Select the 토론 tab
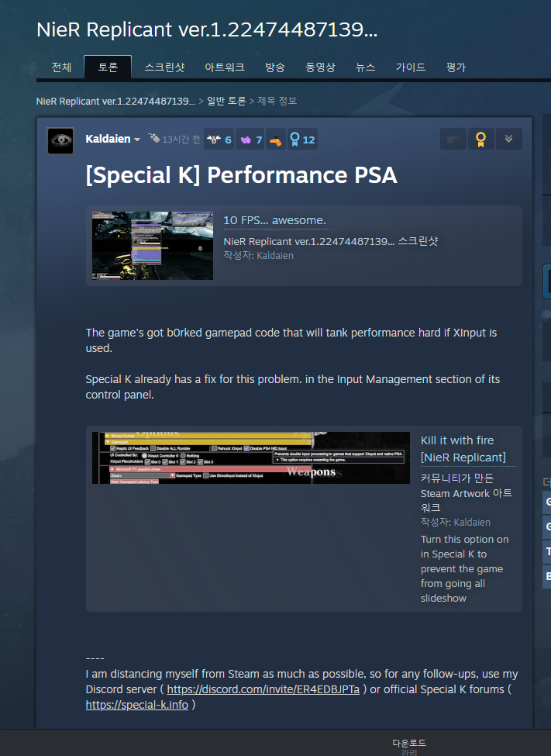This screenshot has width=551, height=756. coord(108,67)
